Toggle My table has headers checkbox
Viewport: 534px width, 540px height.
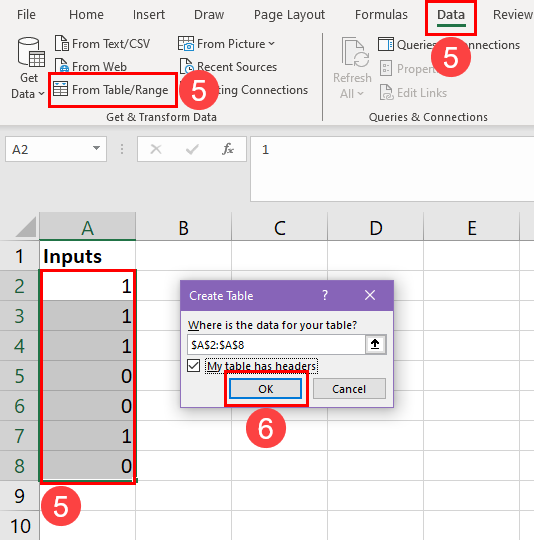tap(193, 366)
